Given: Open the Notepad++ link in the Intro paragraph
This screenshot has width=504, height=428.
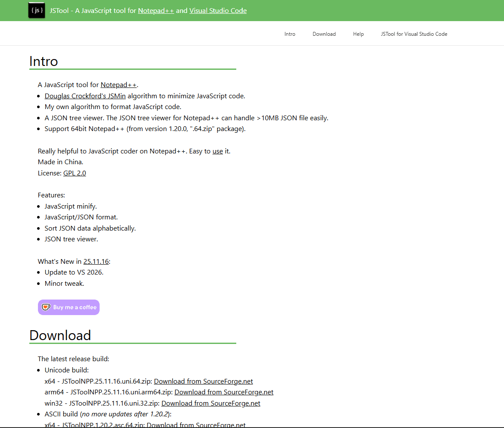Looking at the screenshot, I should (118, 84).
